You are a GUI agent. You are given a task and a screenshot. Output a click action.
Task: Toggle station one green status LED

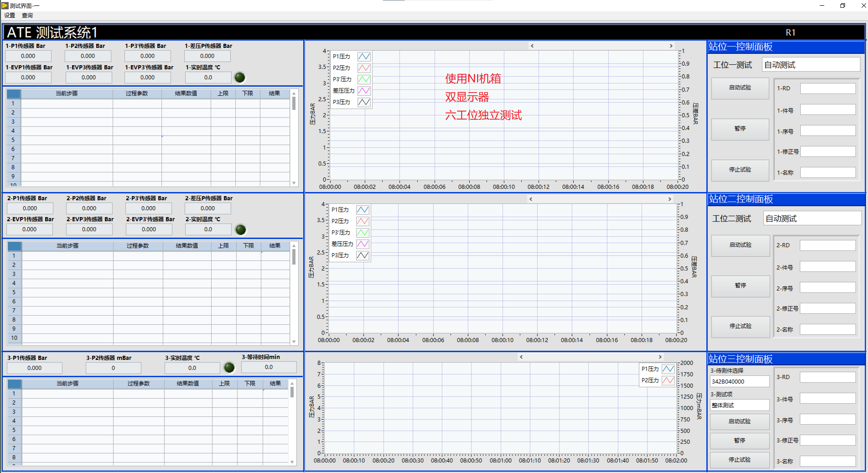240,77
